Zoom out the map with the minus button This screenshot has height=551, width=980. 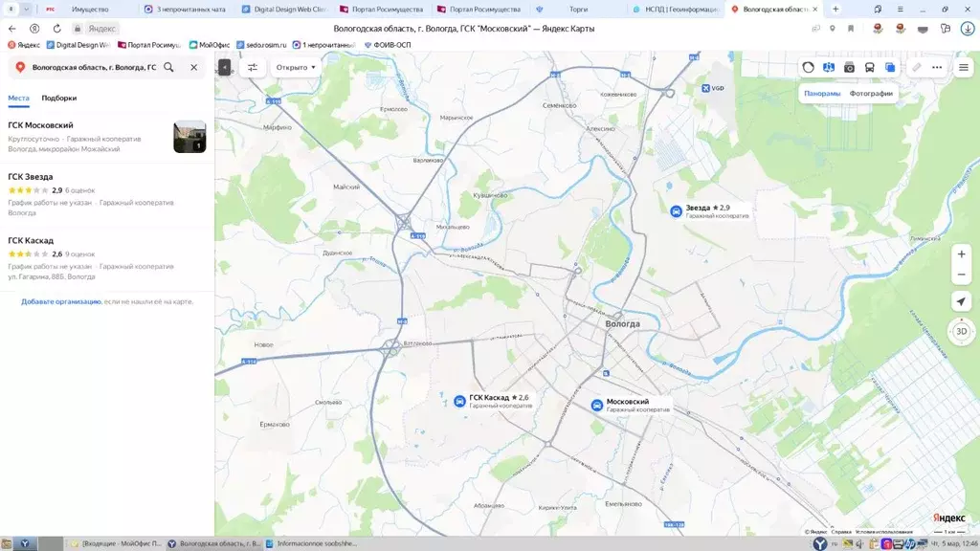pyautogui.click(x=962, y=275)
